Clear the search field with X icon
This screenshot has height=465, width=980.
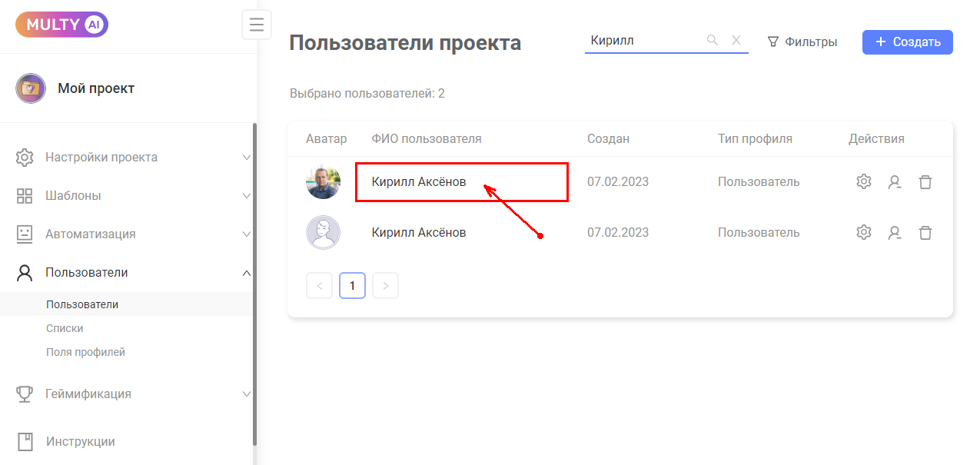pos(736,41)
